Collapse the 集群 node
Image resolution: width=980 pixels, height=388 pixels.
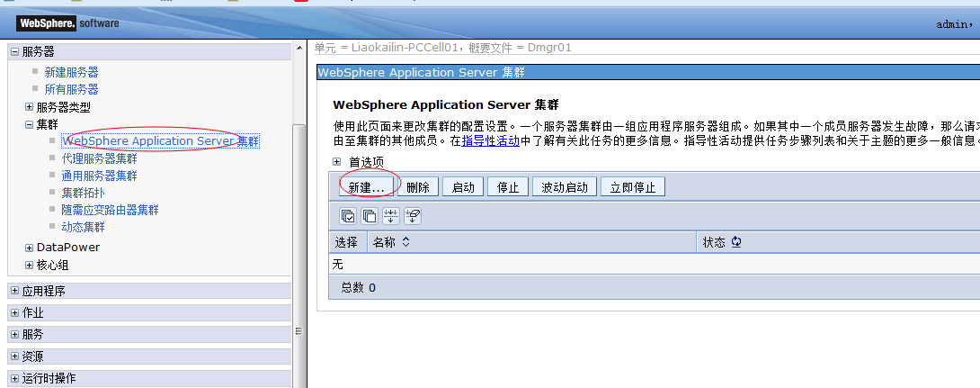(x=29, y=124)
